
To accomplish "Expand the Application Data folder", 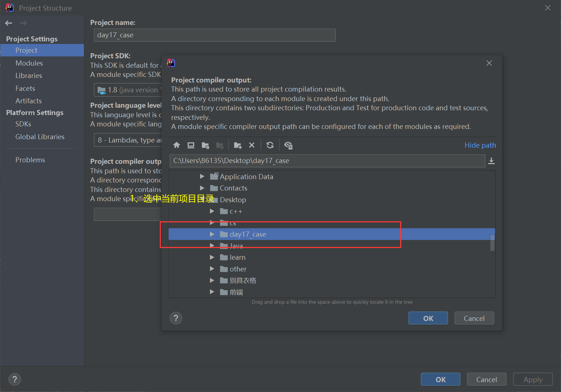I will pyautogui.click(x=202, y=177).
